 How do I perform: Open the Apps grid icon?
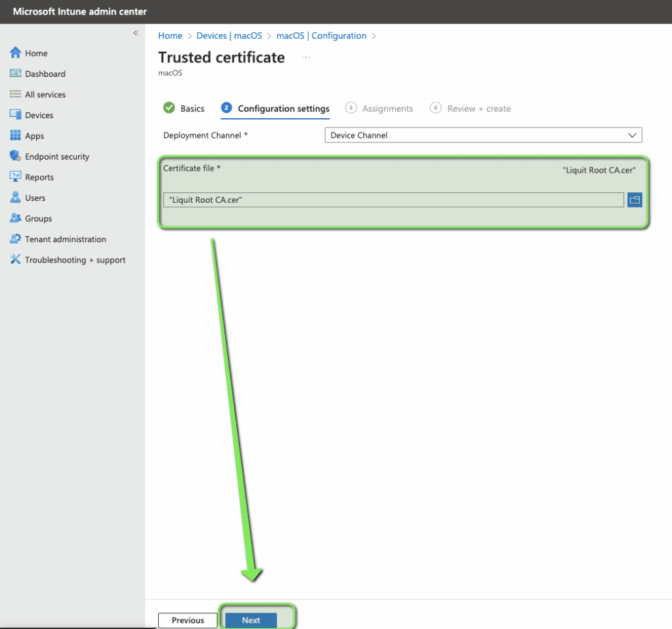click(16, 136)
